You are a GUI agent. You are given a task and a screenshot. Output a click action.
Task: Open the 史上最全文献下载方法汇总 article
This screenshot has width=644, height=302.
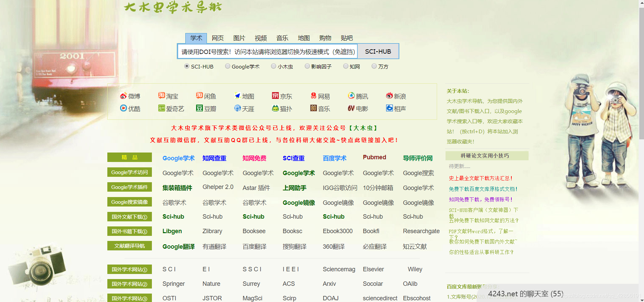pyautogui.click(x=481, y=178)
